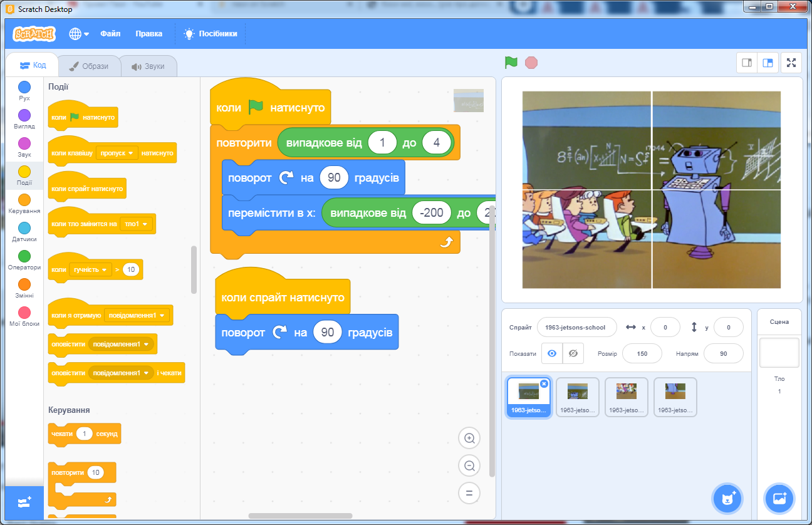The height and width of the screenshot is (525, 812).
Task: Select the third sprite thumbnail
Action: tap(627, 397)
